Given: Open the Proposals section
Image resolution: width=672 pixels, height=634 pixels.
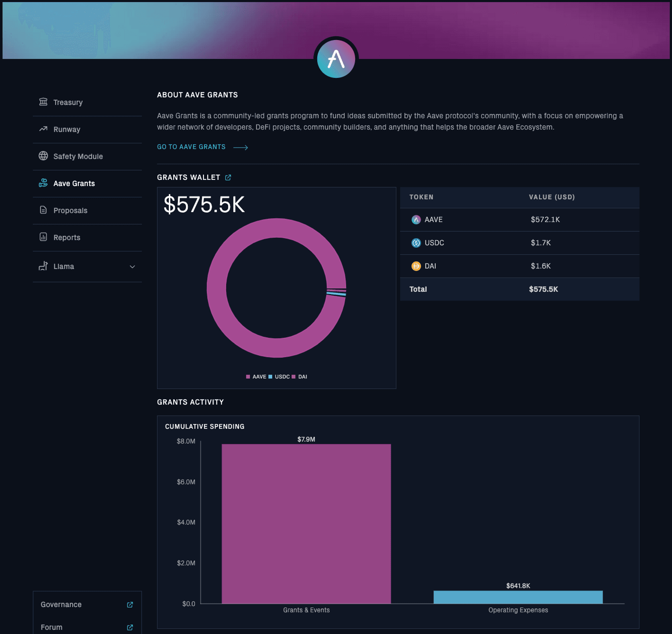Looking at the screenshot, I should [87, 211].
